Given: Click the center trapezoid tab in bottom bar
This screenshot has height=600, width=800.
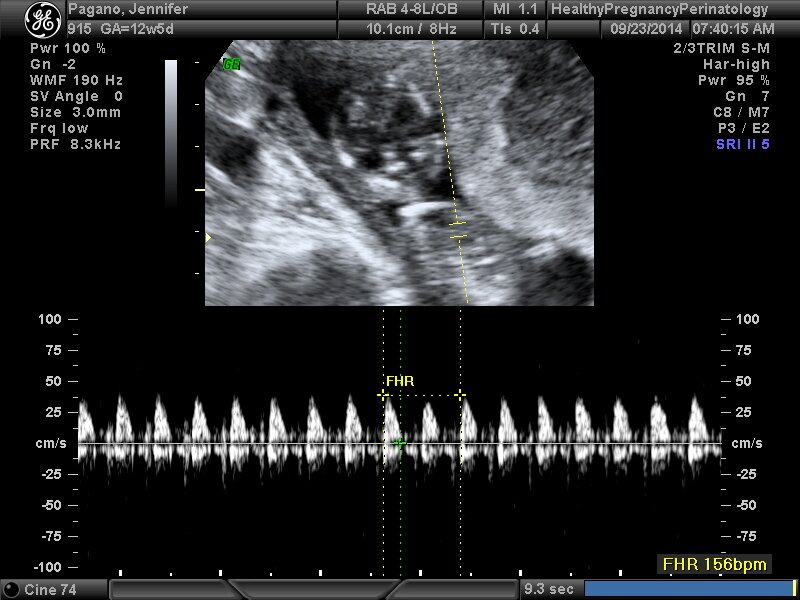Looking at the screenshot, I should (x=313, y=590).
